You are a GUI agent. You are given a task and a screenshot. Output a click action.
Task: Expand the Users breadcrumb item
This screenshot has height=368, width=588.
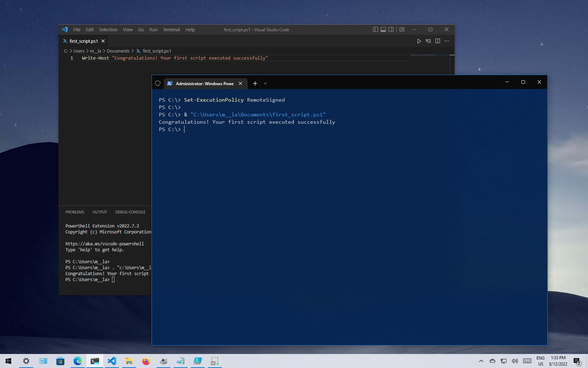coord(78,51)
